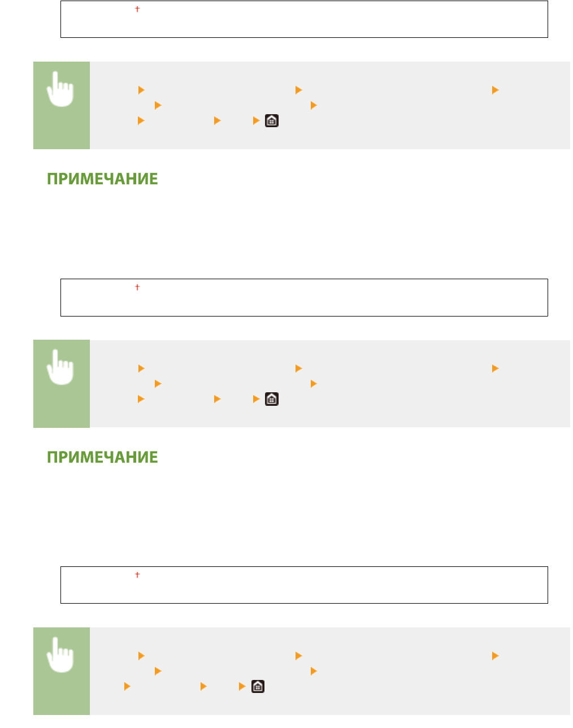Click the red dagger mark in middle settings box
573x728 pixels.
pos(137,288)
